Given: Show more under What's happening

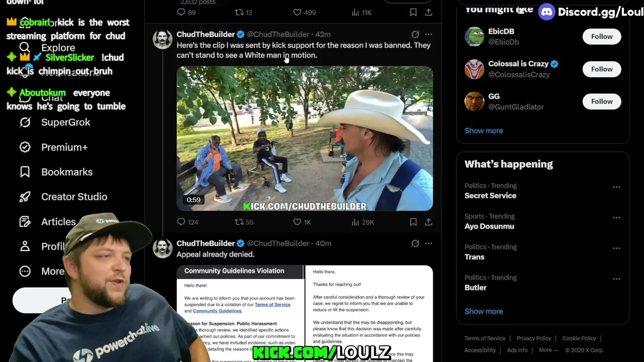Looking at the screenshot, I should (x=484, y=311).
